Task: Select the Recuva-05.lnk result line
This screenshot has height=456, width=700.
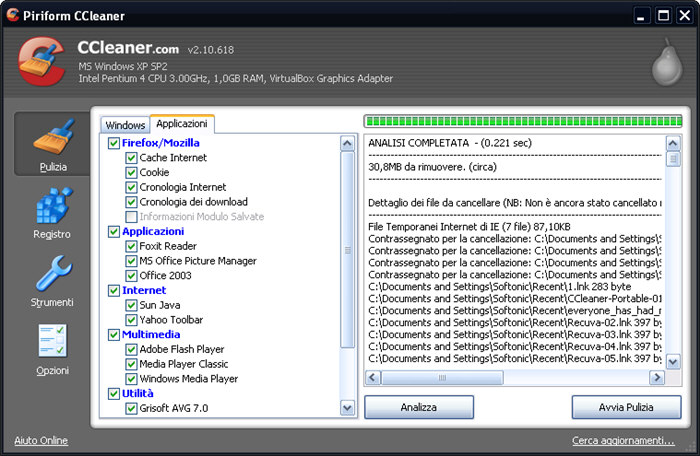Action: coord(515,359)
